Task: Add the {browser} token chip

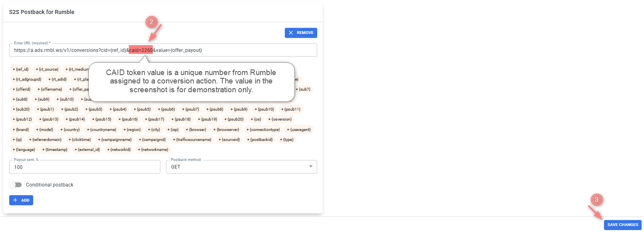Action: click(196, 130)
